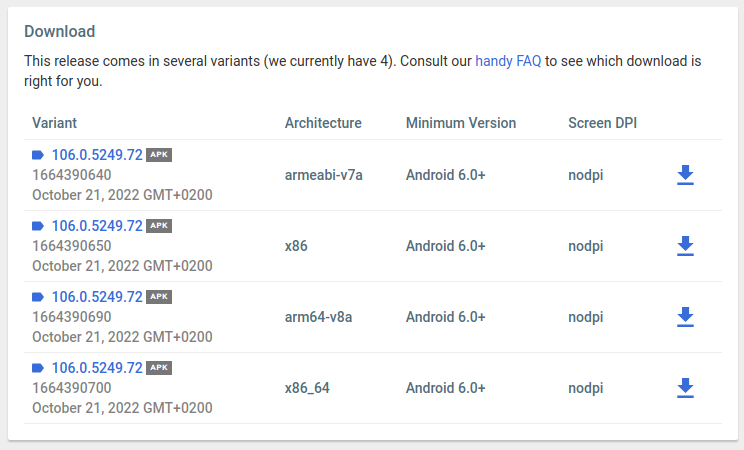Open 106.0.5249.72 version link for x86
Viewport: 744px width, 450px height.
97,226
